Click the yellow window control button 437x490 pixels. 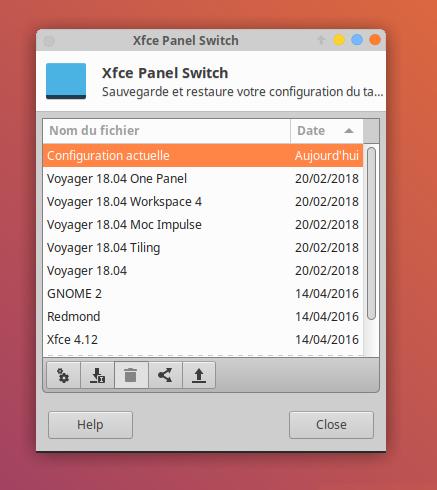tap(339, 40)
